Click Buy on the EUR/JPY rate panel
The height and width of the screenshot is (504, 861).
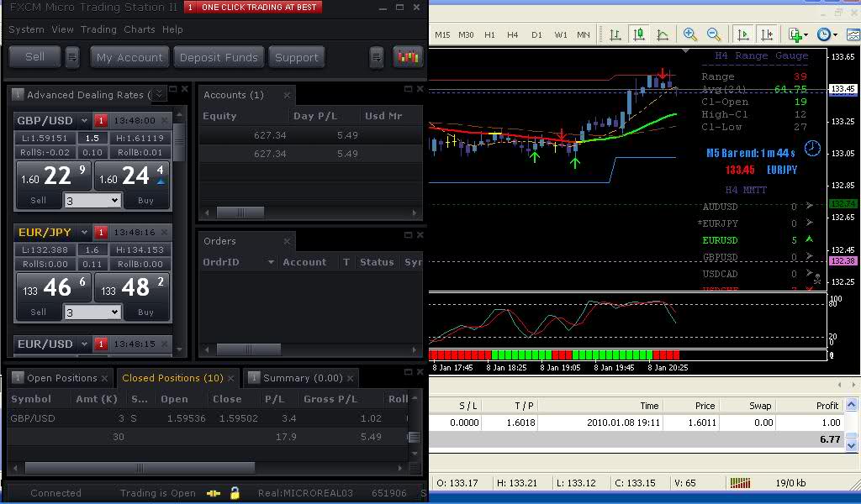click(145, 312)
